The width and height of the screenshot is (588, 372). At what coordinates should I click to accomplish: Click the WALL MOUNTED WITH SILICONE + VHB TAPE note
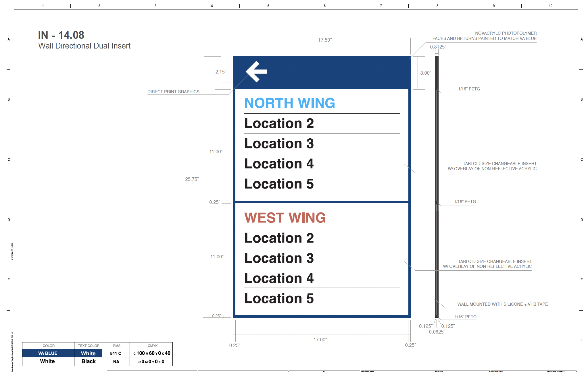[x=502, y=304]
